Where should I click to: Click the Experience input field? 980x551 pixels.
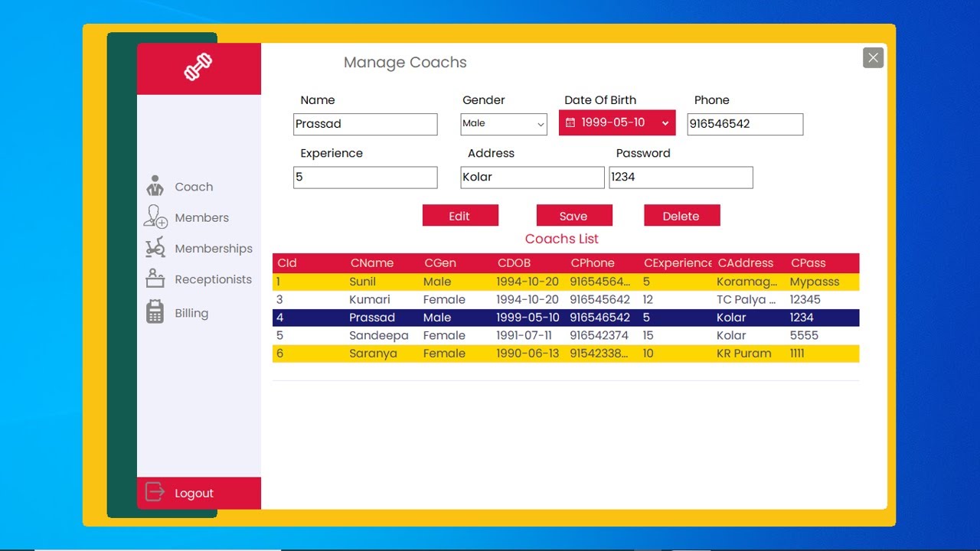(x=365, y=177)
